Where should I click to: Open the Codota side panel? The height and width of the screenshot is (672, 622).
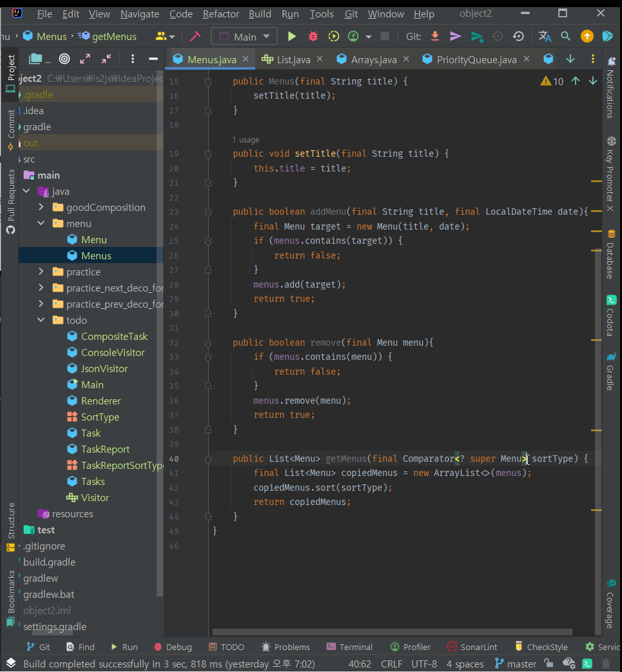click(611, 315)
